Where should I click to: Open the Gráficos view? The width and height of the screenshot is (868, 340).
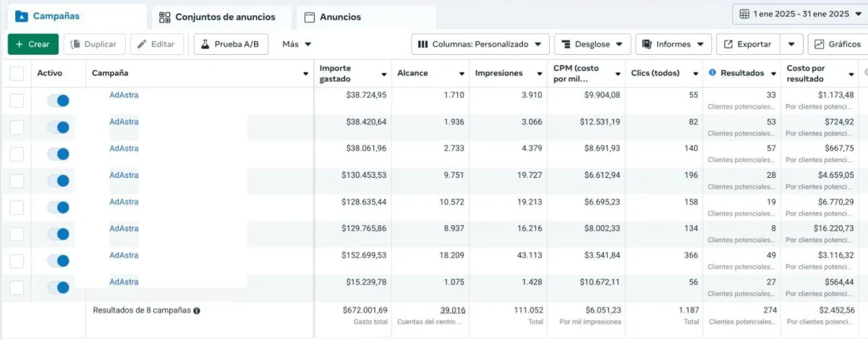838,44
